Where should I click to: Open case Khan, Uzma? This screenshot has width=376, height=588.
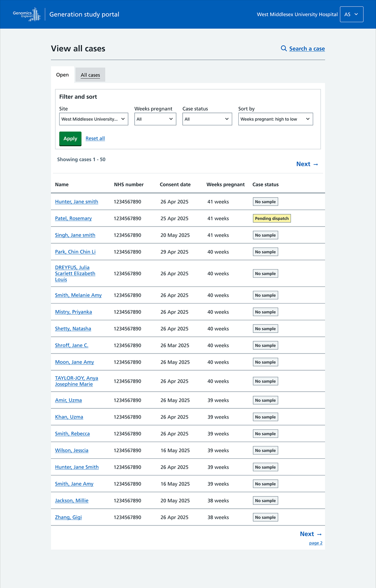(x=69, y=417)
